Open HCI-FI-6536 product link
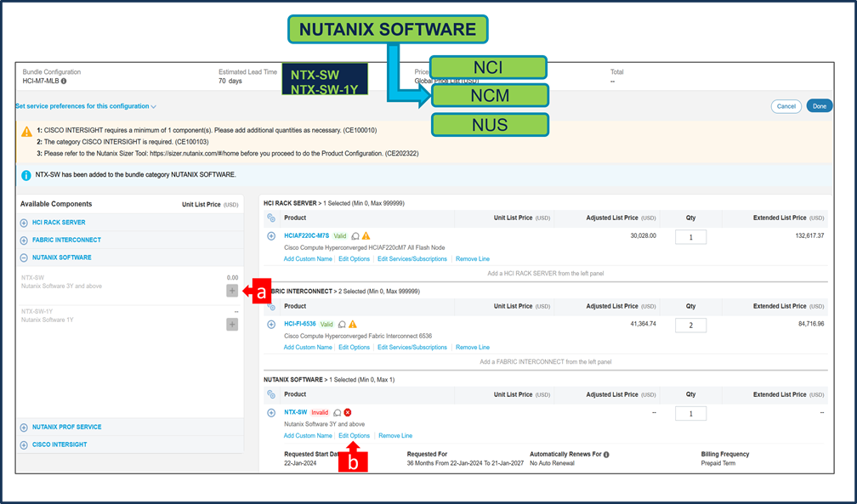The image size is (857, 504). click(x=300, y=324)
